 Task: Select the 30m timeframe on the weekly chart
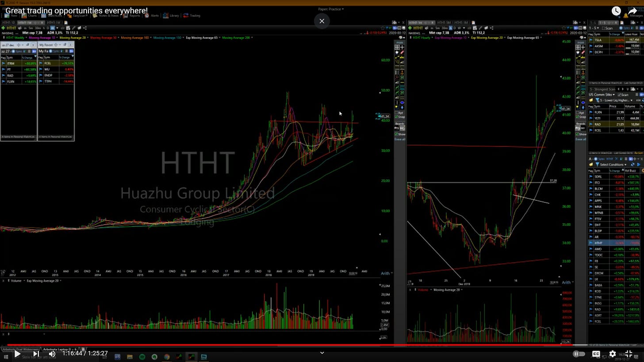coord(38,28)
